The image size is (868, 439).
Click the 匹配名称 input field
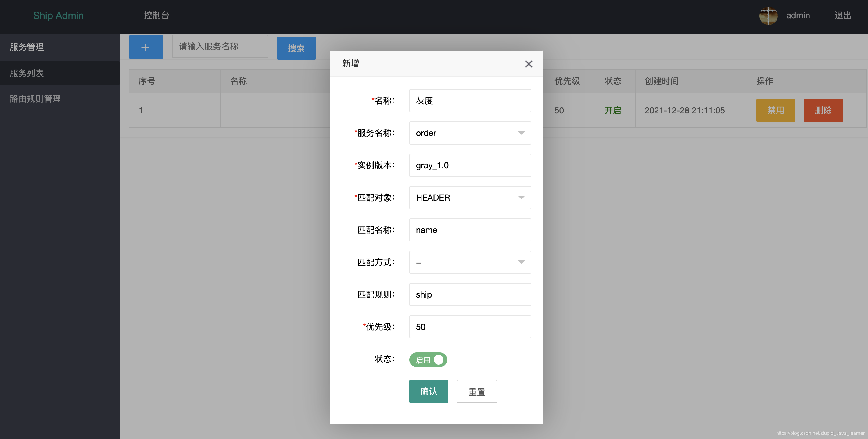tap(470, 230)
